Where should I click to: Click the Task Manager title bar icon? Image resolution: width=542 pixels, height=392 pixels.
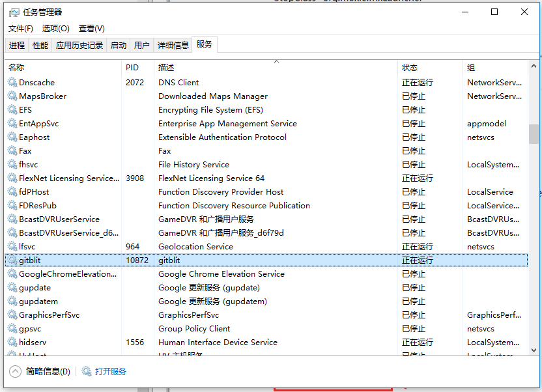[x=14, y=12]
